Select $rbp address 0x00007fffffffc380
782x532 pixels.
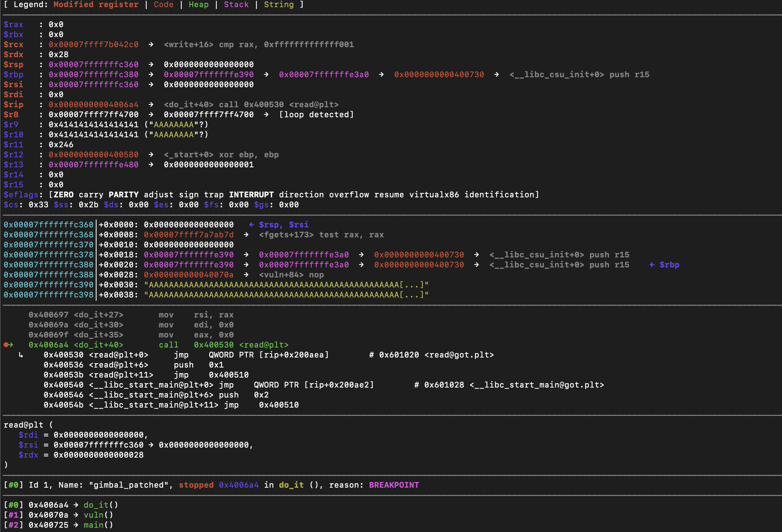[x=93, y=75]
